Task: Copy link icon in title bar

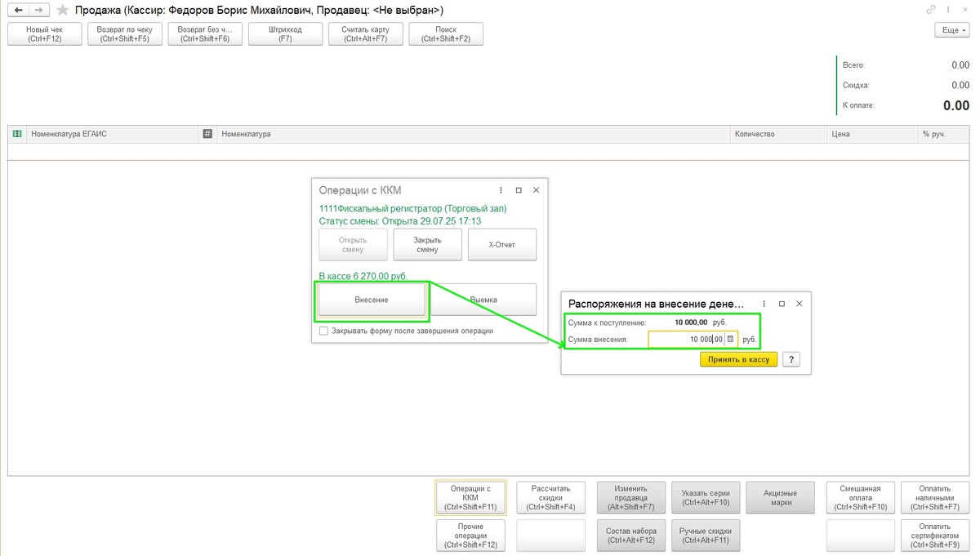Action: (x=931, y=10)
